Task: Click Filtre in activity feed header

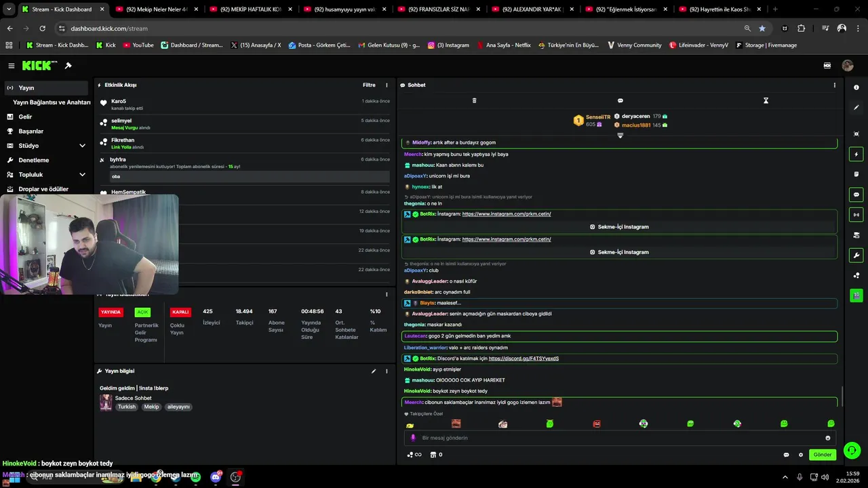Action: 369,85
